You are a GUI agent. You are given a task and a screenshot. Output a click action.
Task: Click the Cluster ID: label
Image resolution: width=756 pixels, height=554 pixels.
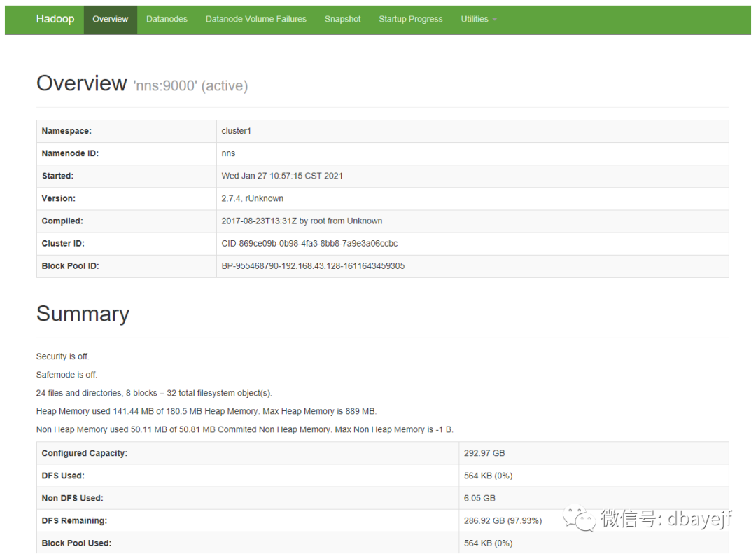tap(63, 244)
